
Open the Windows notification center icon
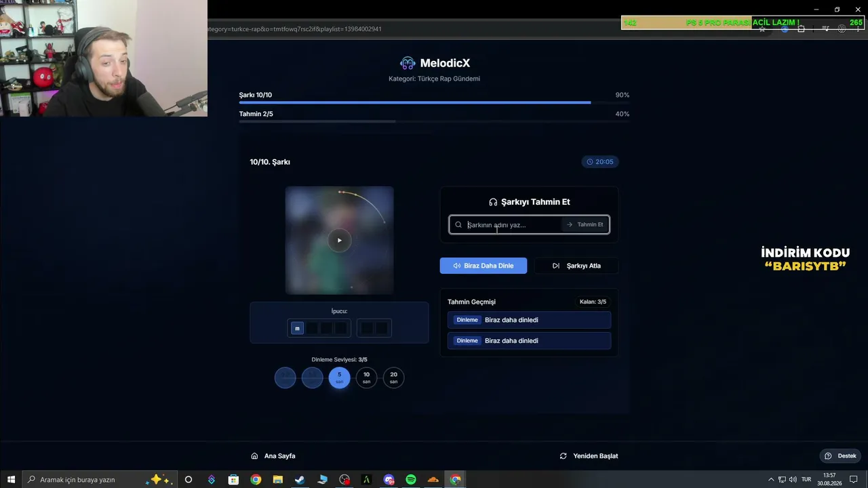pyautogui.click(x=854, y=480)
